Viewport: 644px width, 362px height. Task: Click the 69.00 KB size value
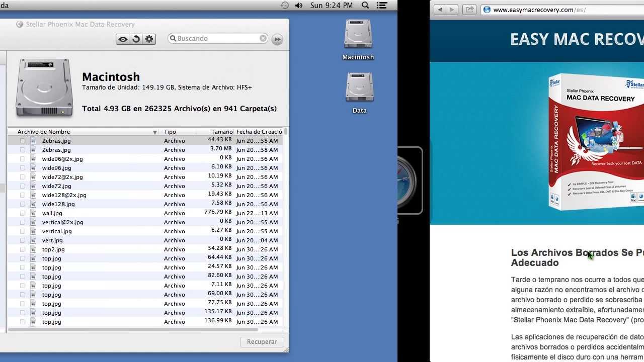pos(220,294)
